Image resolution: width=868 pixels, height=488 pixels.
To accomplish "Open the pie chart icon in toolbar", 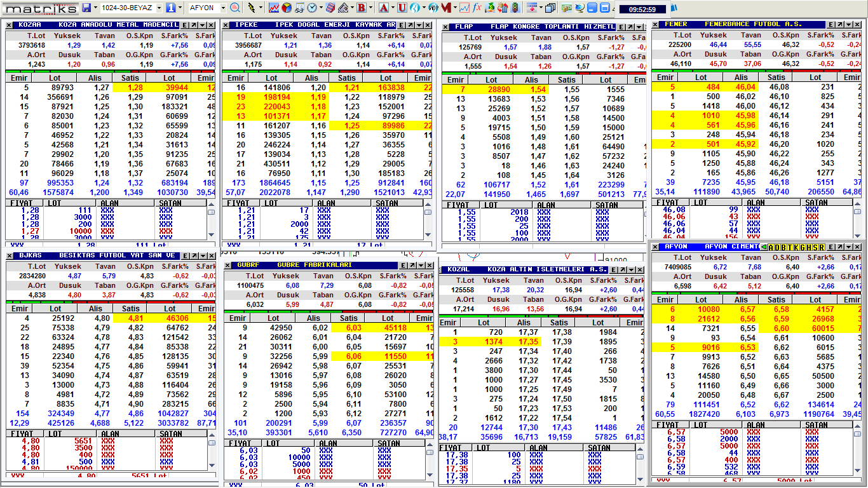I will click(x=287, y=8).
